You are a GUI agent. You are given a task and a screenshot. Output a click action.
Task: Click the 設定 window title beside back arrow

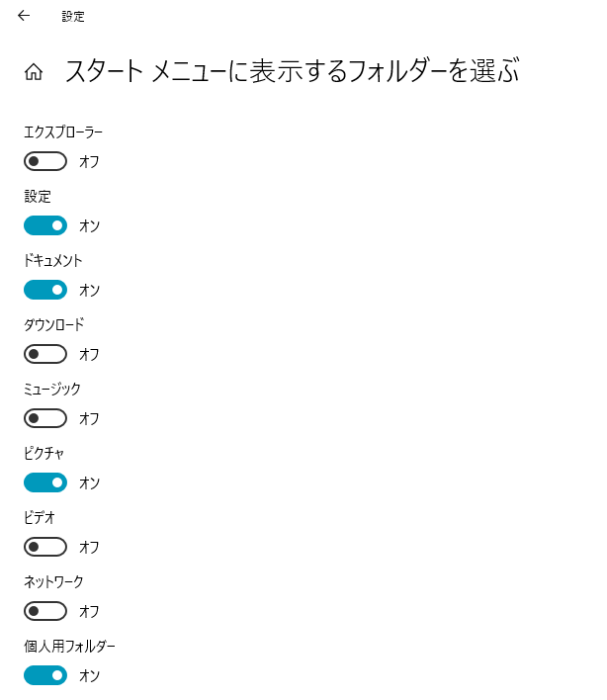coord(73,17)
